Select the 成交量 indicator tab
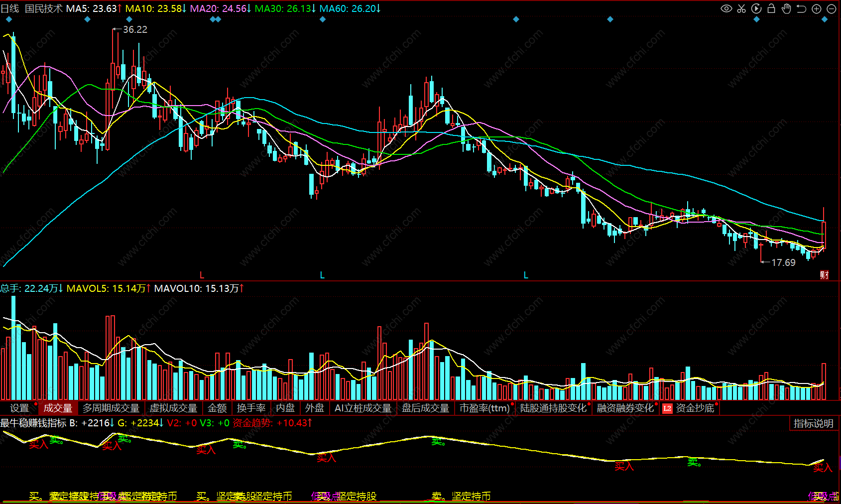Image resolution: width=841 pixels, height=504 pixels. 58,408
